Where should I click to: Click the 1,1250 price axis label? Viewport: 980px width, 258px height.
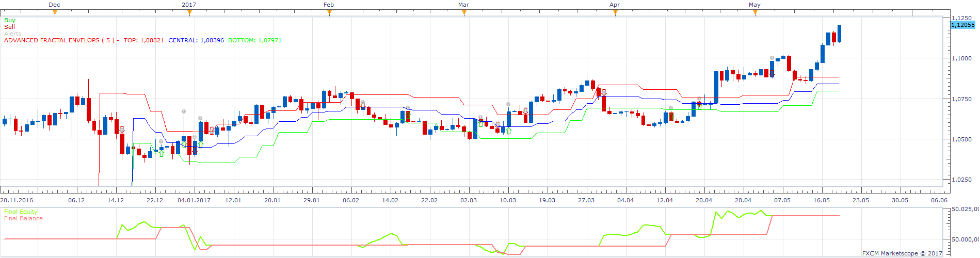[962, 18]
